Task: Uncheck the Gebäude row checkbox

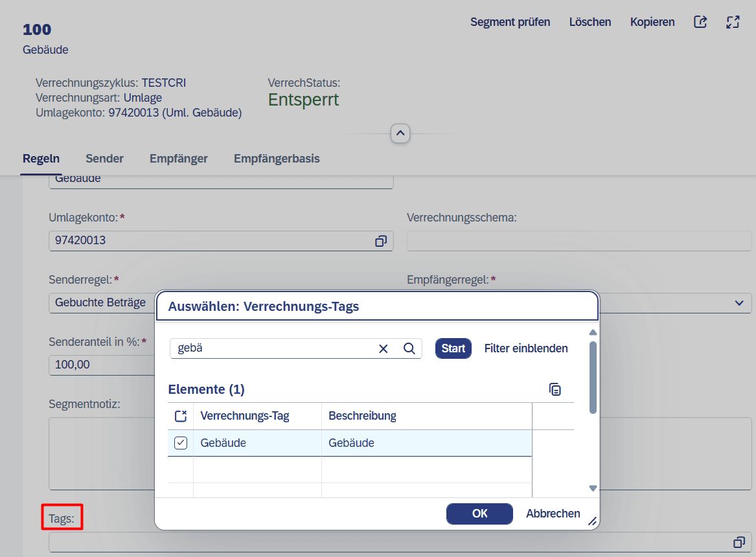Action: click(x=181, y=443)
